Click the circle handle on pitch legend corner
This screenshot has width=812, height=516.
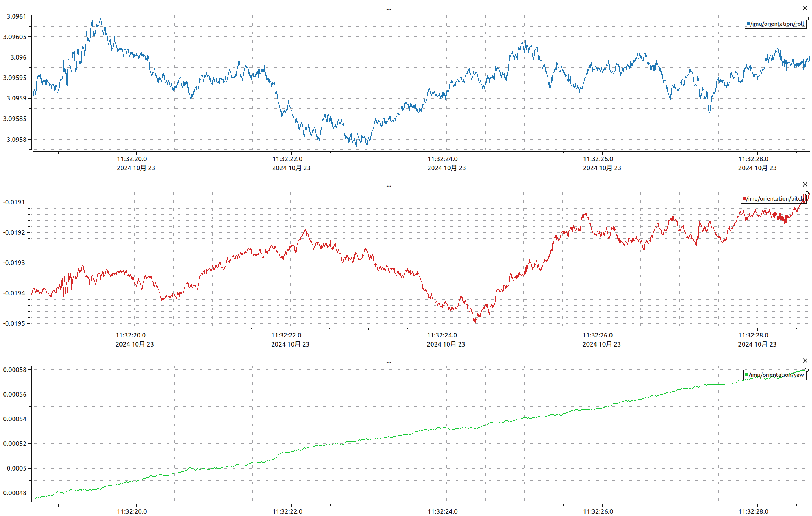[x=807, y=193]
